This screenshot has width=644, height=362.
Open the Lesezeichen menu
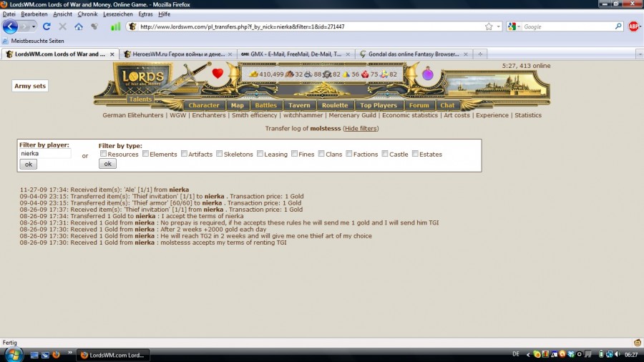pos(117,14)
